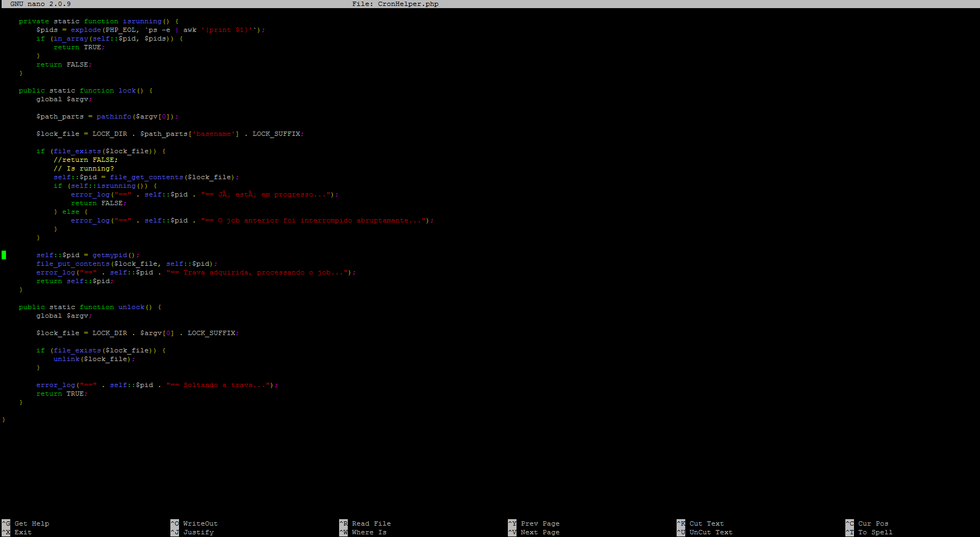Viewport: 980px width, 537px height.
Task: Click the error_log line with 'interrompido abruptamente'
Action: (253, 220)
